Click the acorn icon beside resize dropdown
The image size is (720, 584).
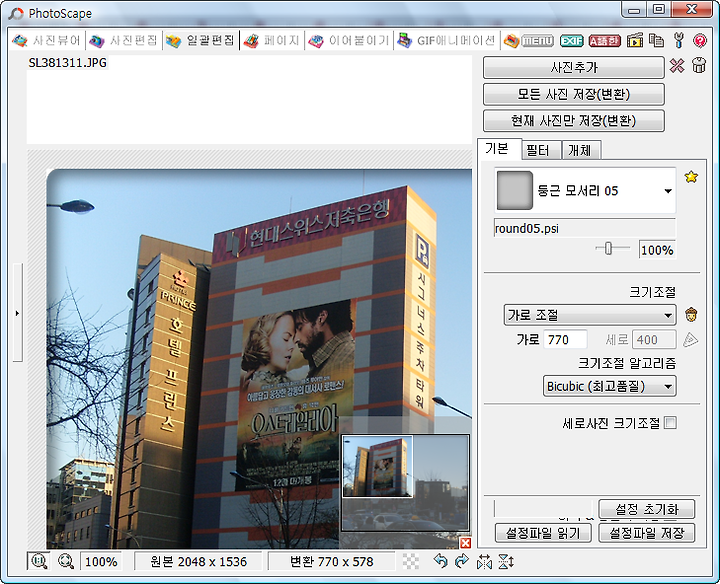tap(691, 315)
